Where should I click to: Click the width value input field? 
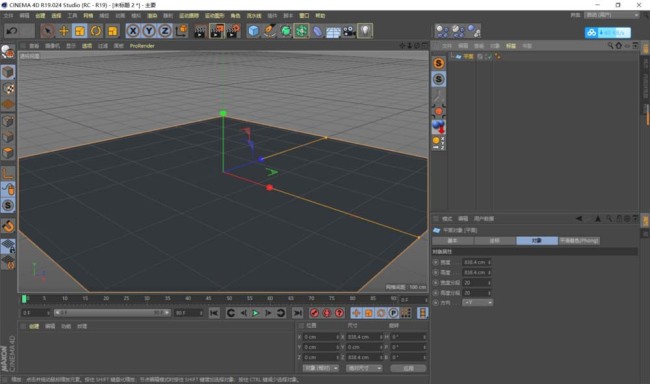tap(477, 262)
